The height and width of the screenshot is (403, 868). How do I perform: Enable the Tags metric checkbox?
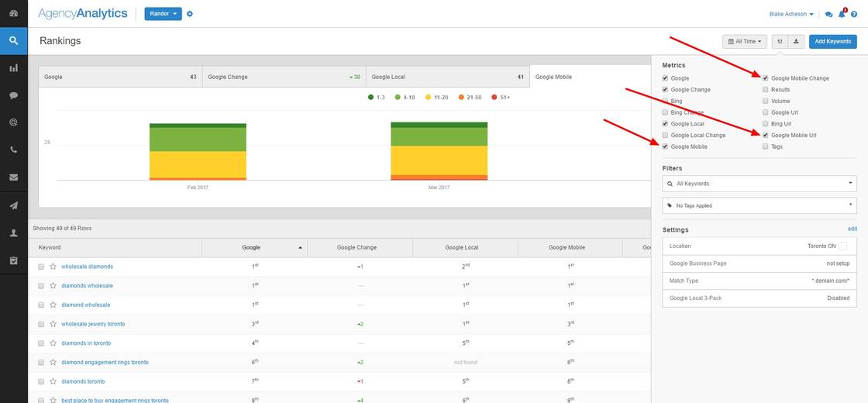click(766, 146)
